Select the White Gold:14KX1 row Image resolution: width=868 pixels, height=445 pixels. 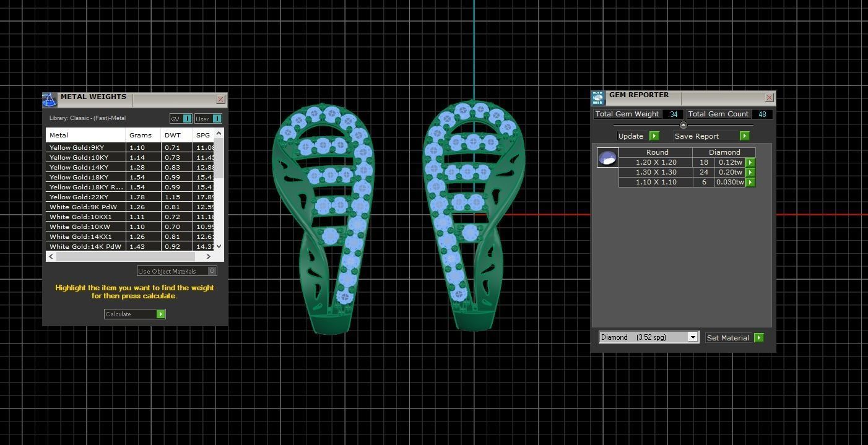pos(130,236)
